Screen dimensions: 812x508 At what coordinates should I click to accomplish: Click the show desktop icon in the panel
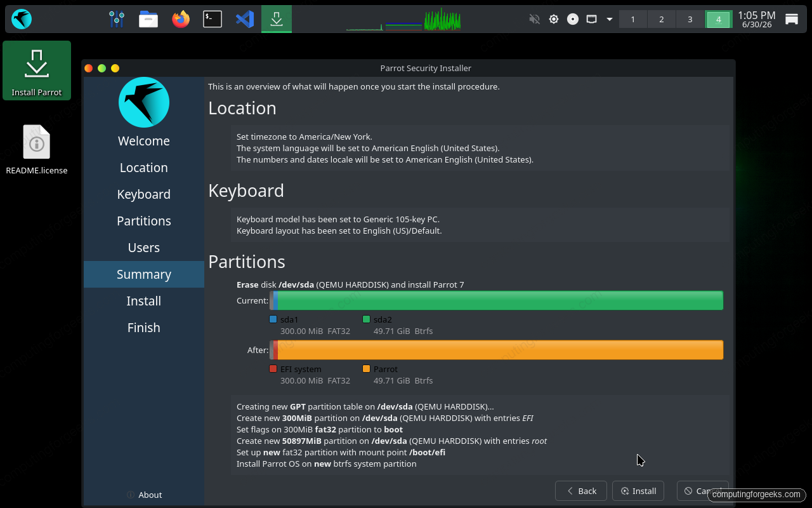(792, 19)
